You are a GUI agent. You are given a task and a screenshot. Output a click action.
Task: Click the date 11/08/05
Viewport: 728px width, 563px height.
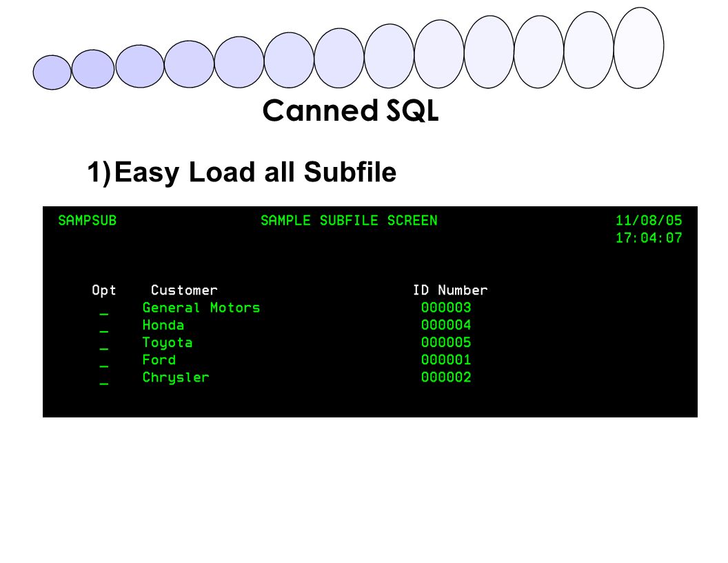point(649,221)
